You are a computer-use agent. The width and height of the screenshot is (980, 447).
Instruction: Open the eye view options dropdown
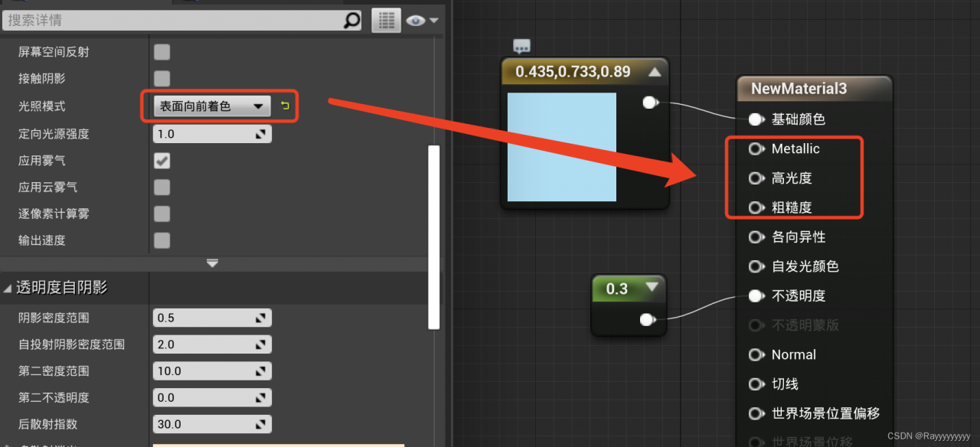(423, 21)
